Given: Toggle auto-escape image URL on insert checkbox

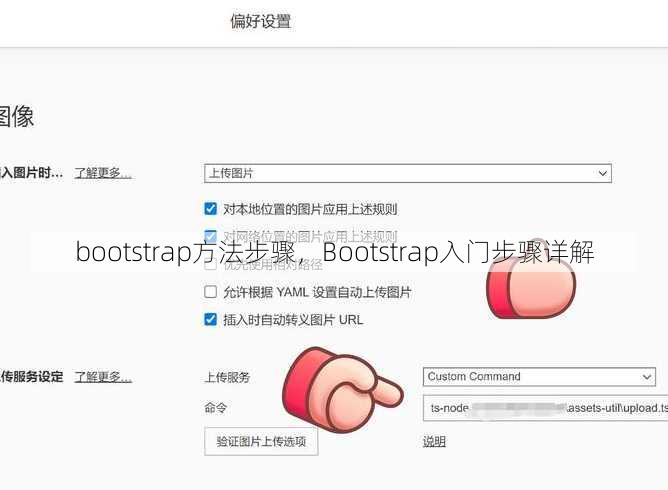Looking at the screenshot, I should point(210,319).
